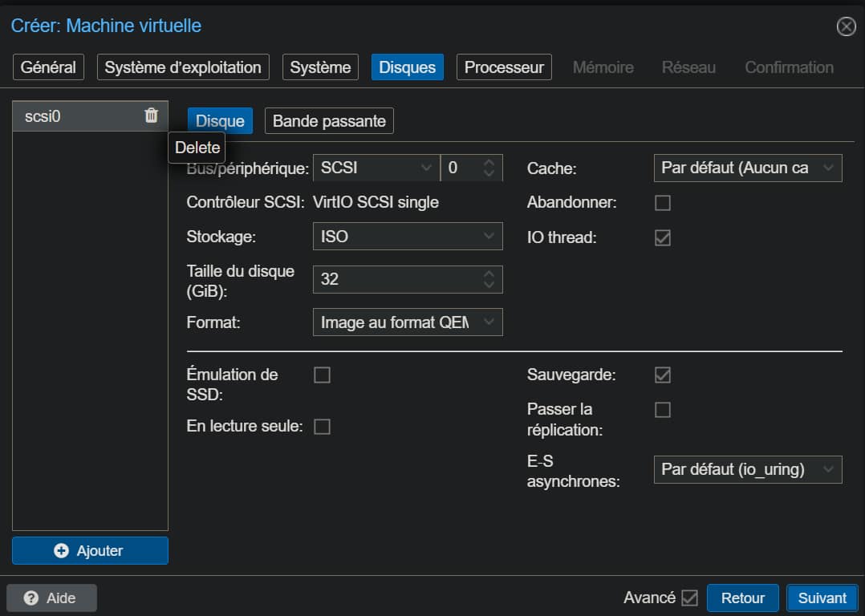Open the Format dropdown list
This screenshot has width=865, height=616.
coord(407,322)
